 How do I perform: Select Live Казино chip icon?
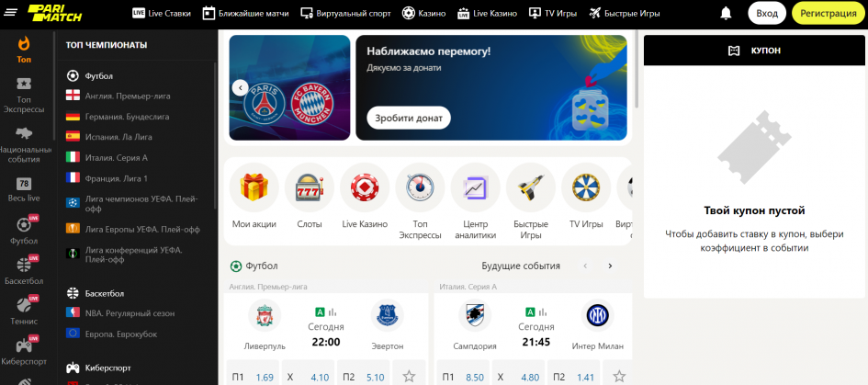click(x=365, y=187)
